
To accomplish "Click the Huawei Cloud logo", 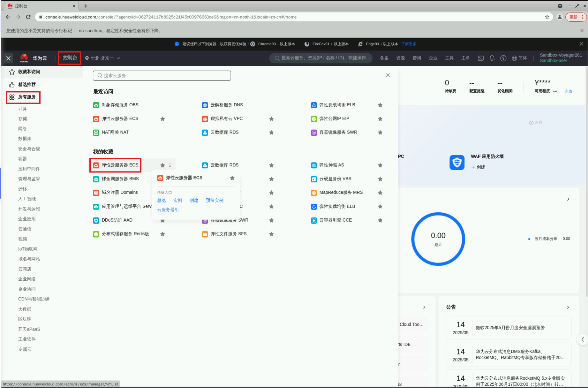I will (x=33, y=58).
